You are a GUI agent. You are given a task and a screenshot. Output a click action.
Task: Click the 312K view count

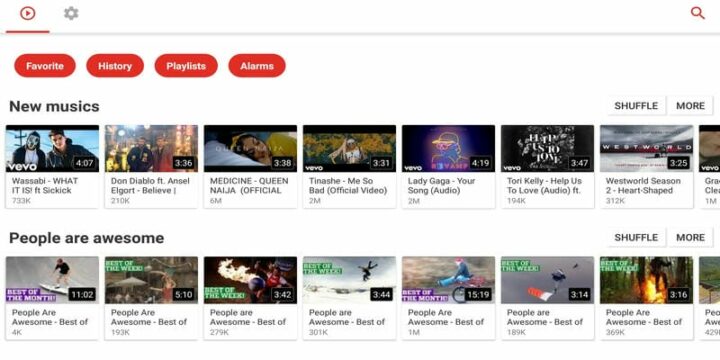(615, 201)
